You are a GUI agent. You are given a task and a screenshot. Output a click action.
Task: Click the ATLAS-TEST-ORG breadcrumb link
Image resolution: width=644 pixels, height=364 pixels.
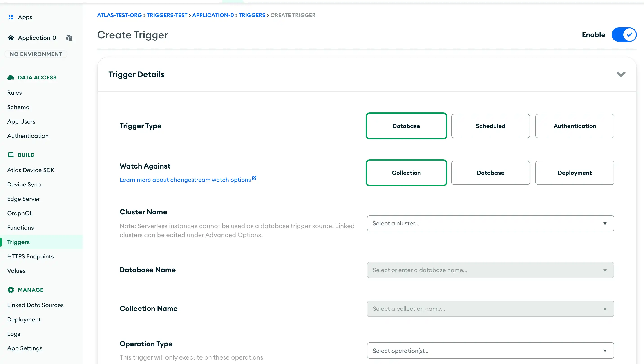coord(119,15)
